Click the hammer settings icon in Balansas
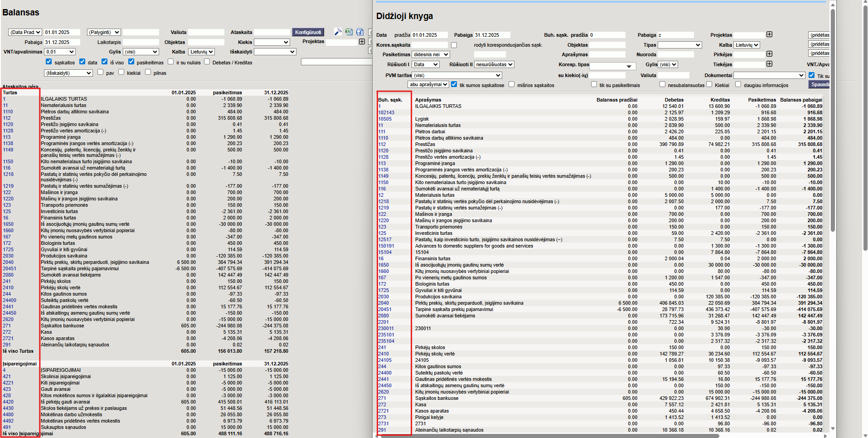868x438 pixels. (x=338, y=32)
